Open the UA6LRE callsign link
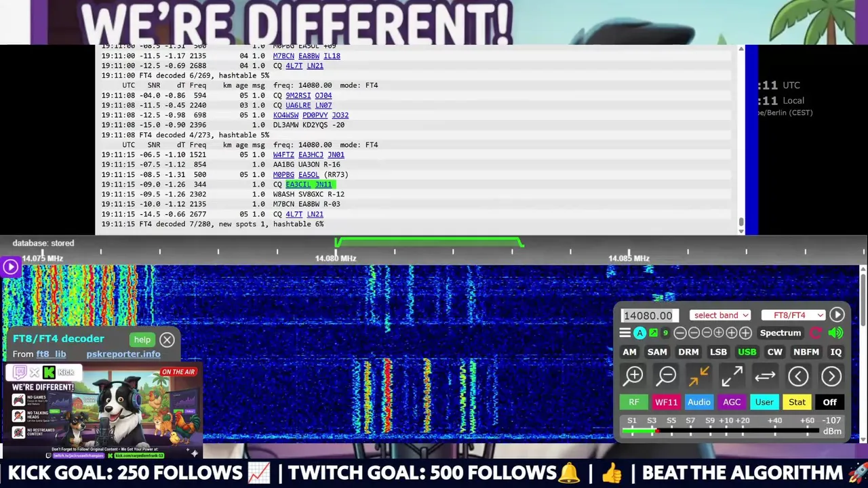 pos(298,105)
